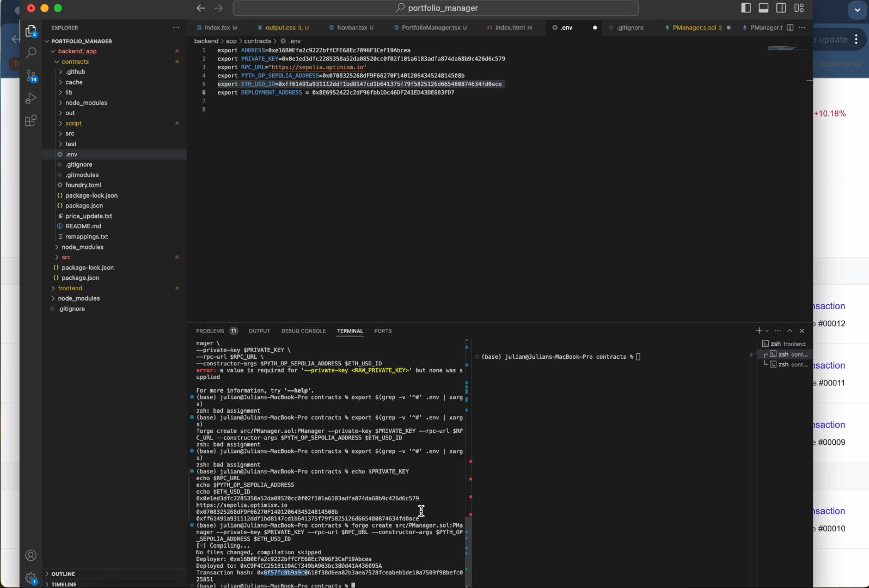Collapse the PORTFOLIO_MANAGER root folder
869x588 pixels.
click(82, 41)
